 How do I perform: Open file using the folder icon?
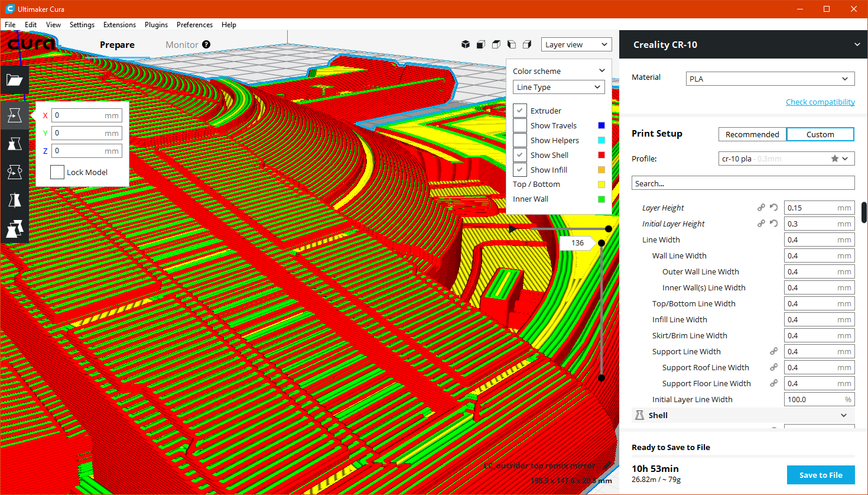coord(14,80)
